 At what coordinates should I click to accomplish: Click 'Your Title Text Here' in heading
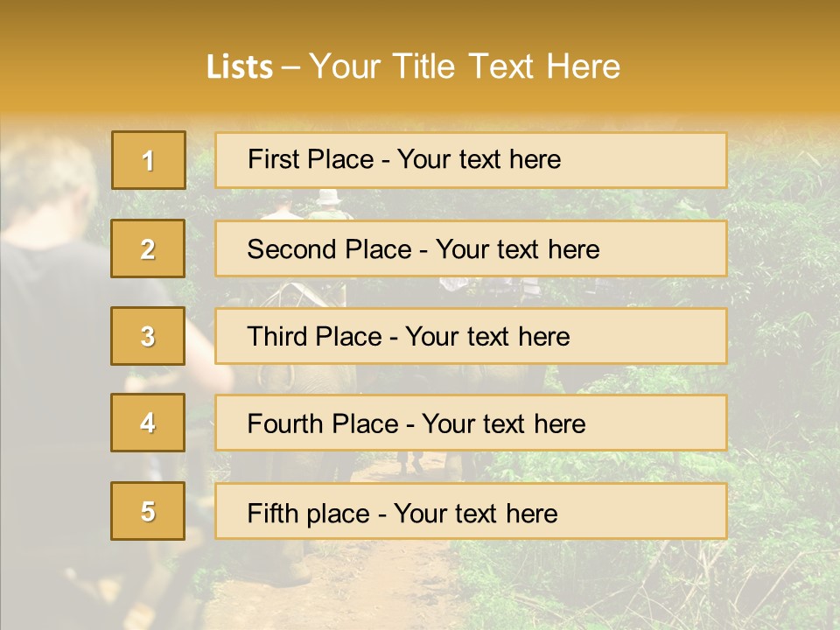(x=465, y=66)
